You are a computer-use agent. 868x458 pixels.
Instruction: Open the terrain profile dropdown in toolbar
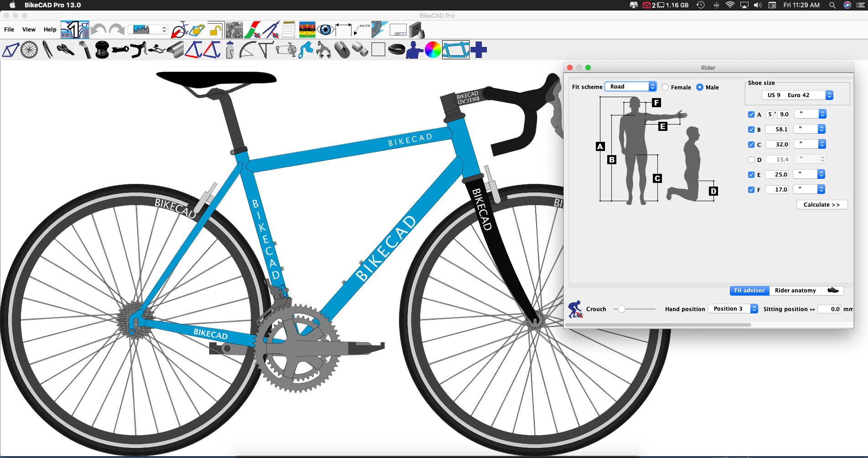pos(148,30)
